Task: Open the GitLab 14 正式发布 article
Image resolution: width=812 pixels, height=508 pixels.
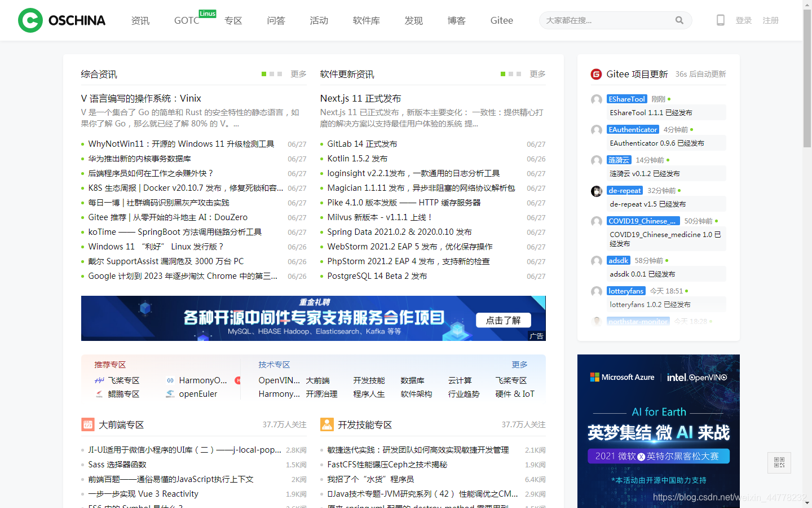Action: pos(362,144)
